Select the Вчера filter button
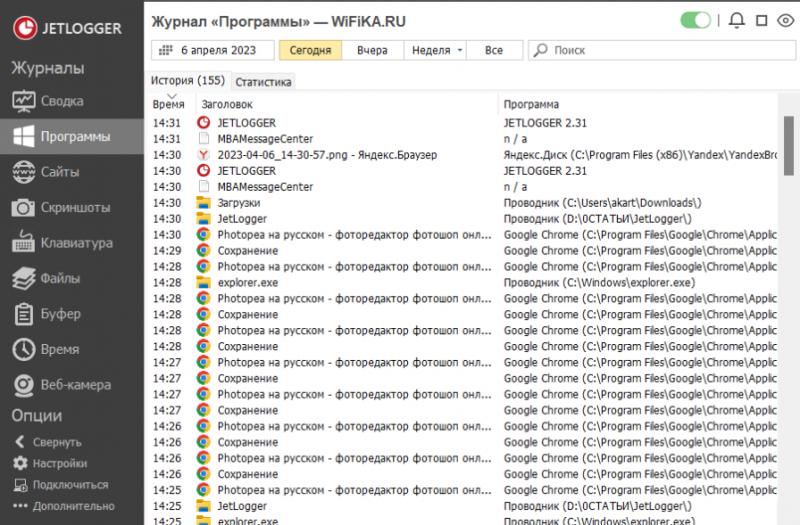Viewport: 800px width, 525px height. [372, 50]
